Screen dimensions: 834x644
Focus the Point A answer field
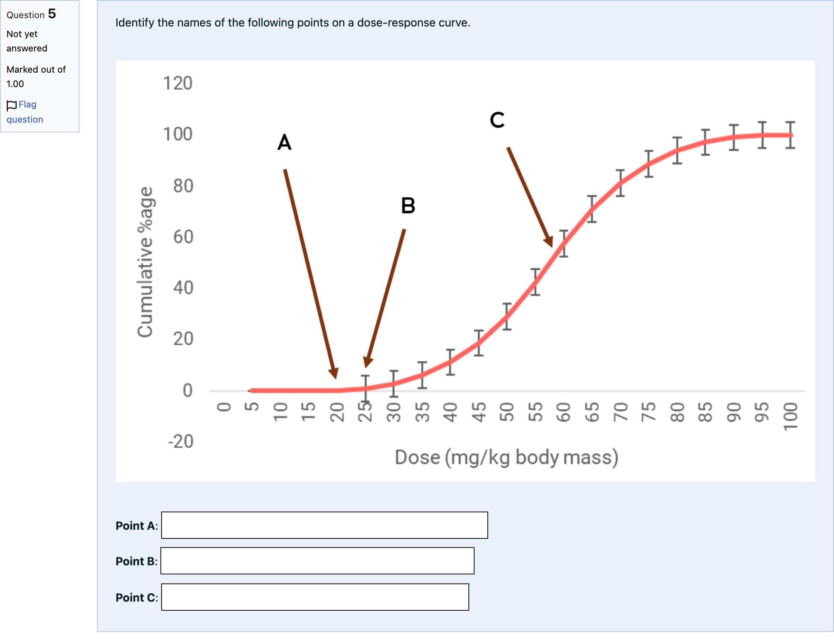[324, 525]
